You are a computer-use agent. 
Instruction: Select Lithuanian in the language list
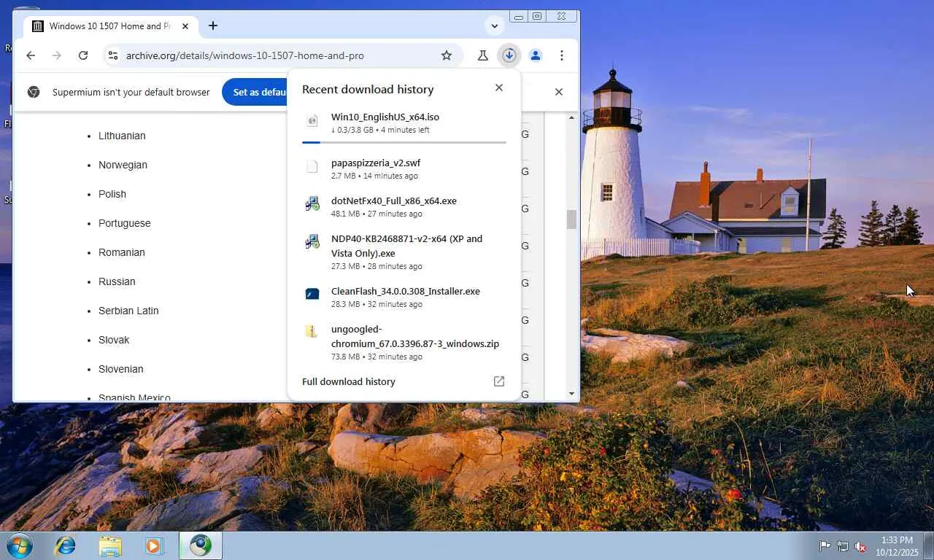122,136
